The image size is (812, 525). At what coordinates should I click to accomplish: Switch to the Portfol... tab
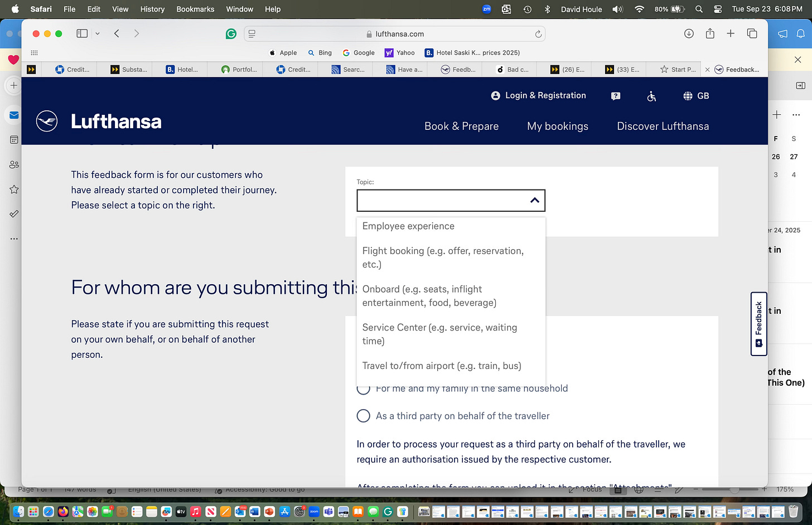click(x=240, y=70)
